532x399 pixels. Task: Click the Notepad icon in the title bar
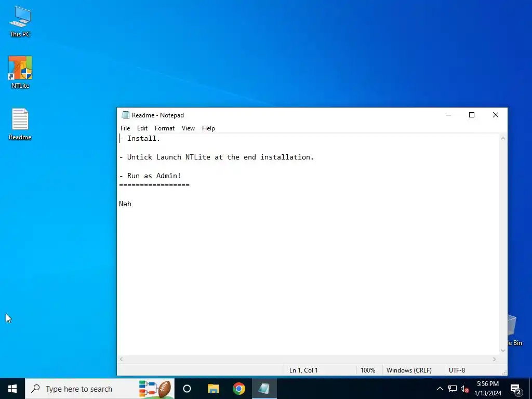(x=126, y=115)
